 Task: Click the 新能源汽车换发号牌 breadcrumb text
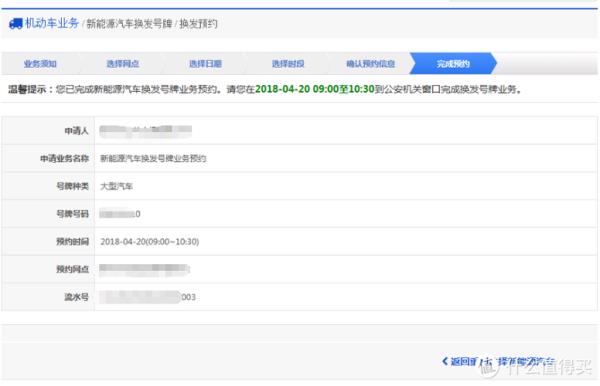(129, 24)
